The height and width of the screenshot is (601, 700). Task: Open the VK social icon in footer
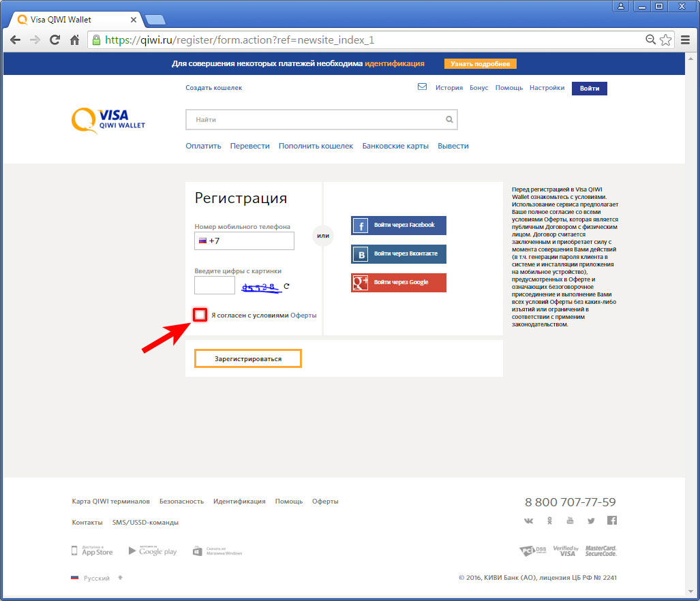click(x=528, y=521)
